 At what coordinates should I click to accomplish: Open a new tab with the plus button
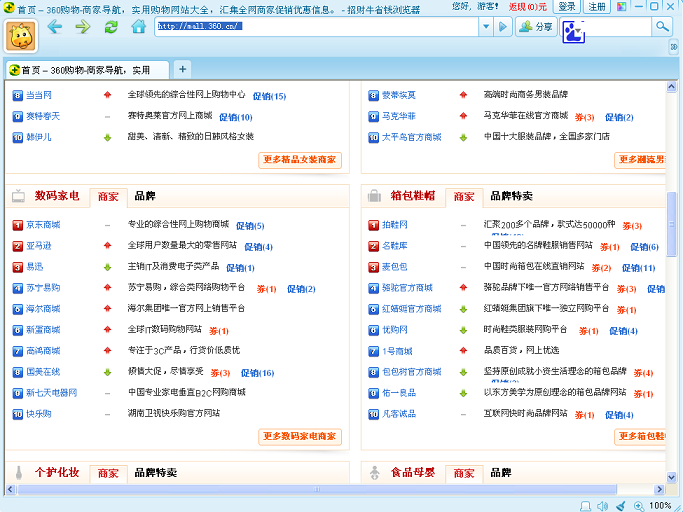click(x=182, y=69)
